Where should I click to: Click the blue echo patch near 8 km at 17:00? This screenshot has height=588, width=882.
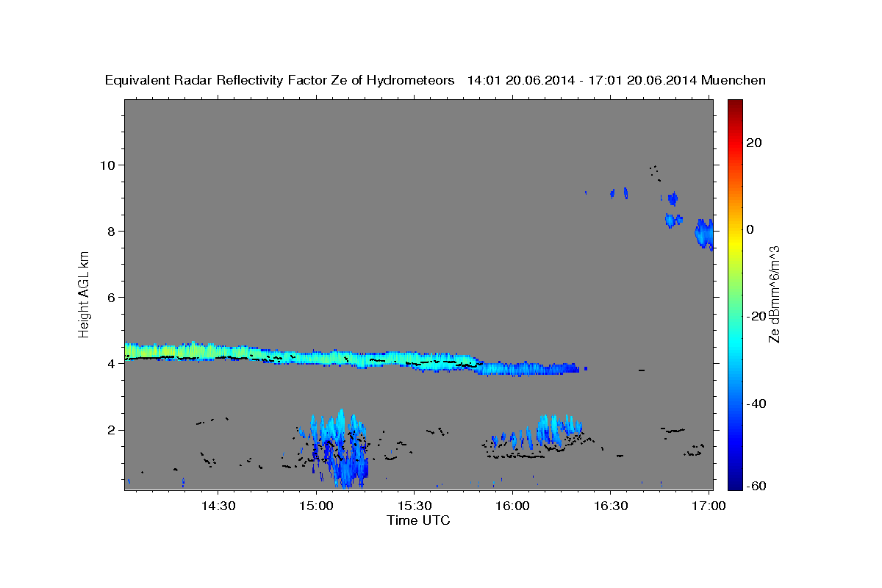tap(703, 234)
